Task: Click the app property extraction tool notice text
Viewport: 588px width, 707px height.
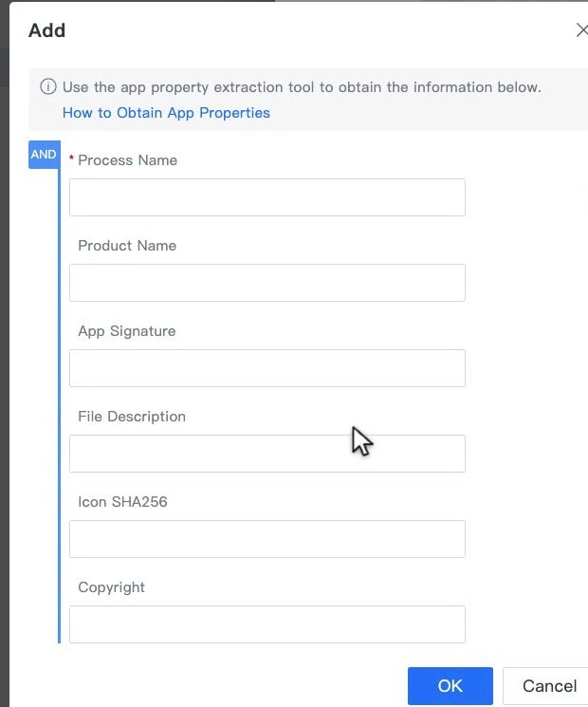Action: click(x=302, y=86)
